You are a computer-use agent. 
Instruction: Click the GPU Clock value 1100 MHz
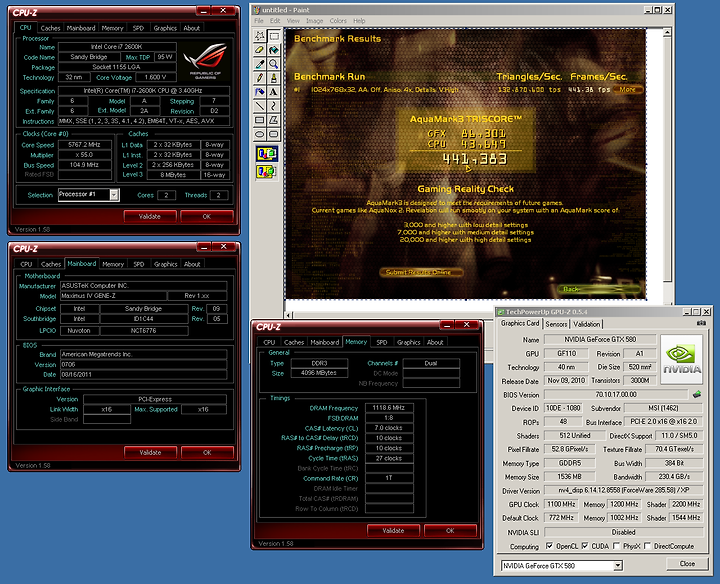click(561, 504)
